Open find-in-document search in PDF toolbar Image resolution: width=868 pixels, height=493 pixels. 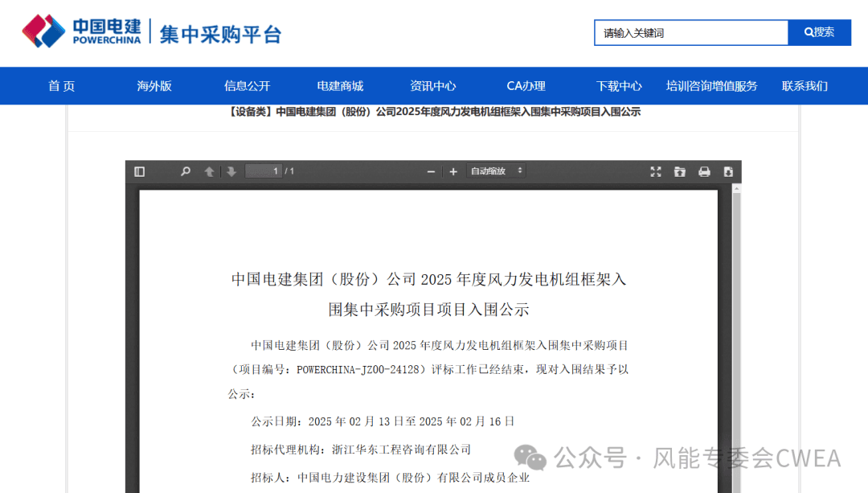coord(186,171)
